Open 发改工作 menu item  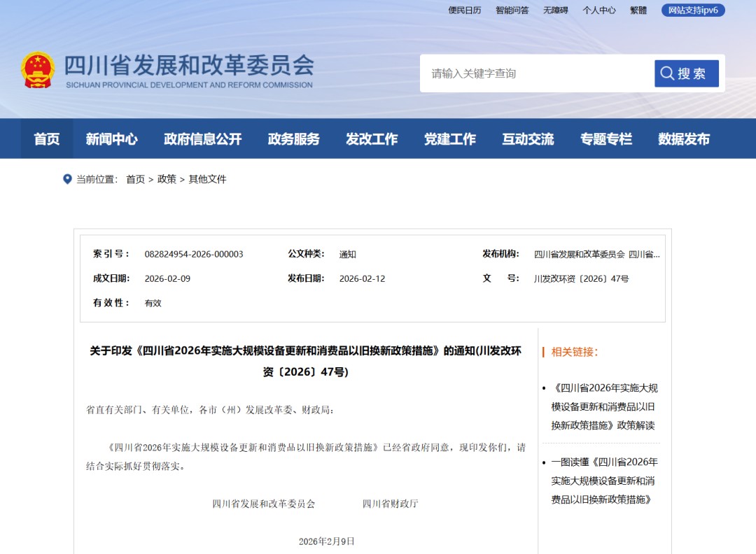click(x=372, y=138)
